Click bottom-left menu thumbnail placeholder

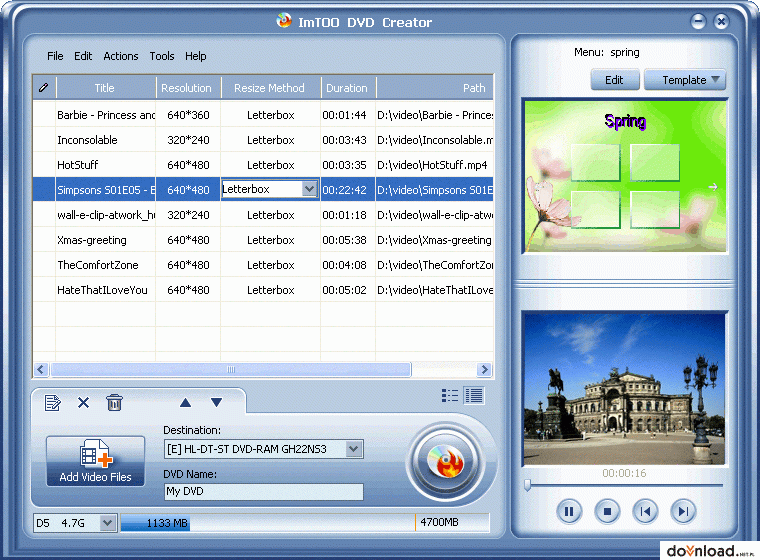point(595,209)
